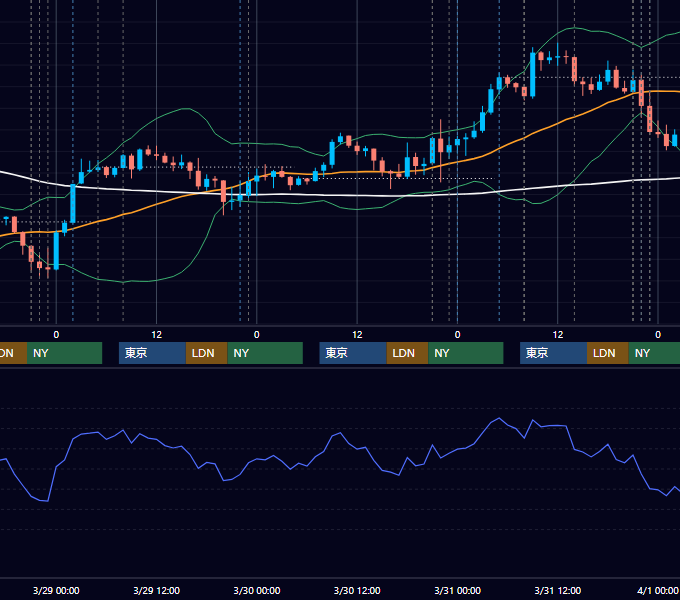Click the 4/1 00:00 date label
Screen dimensions: 680x600
(657, 590)
